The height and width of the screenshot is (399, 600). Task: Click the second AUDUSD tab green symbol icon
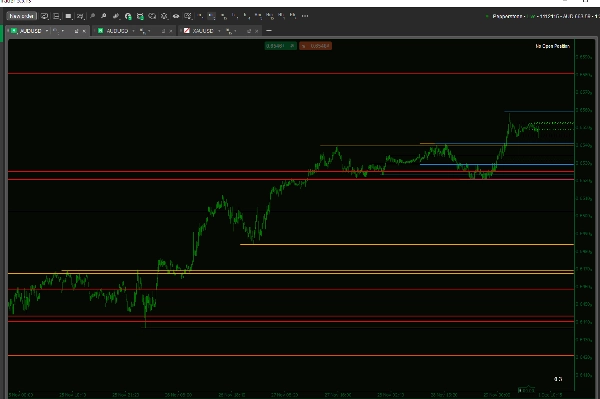pos(100,31)
